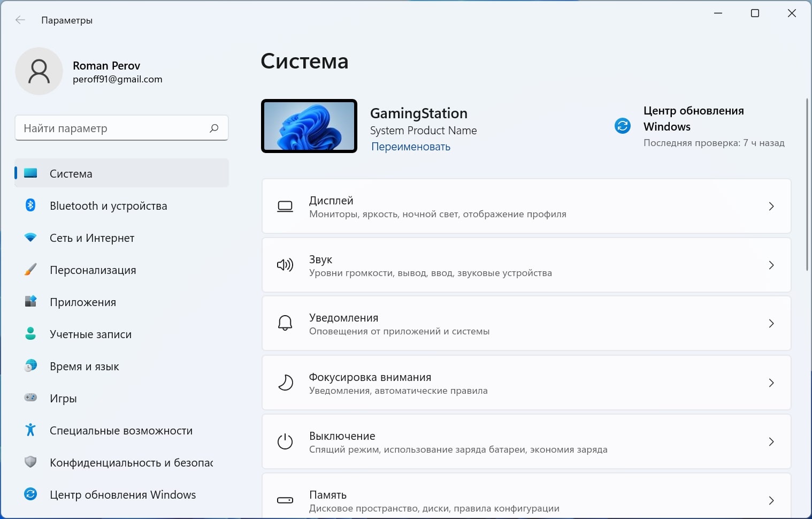Viewport: 812px width, 519px height.
Task: Click the peroff91@gmail.com email text
Action: tap(118, 79)
